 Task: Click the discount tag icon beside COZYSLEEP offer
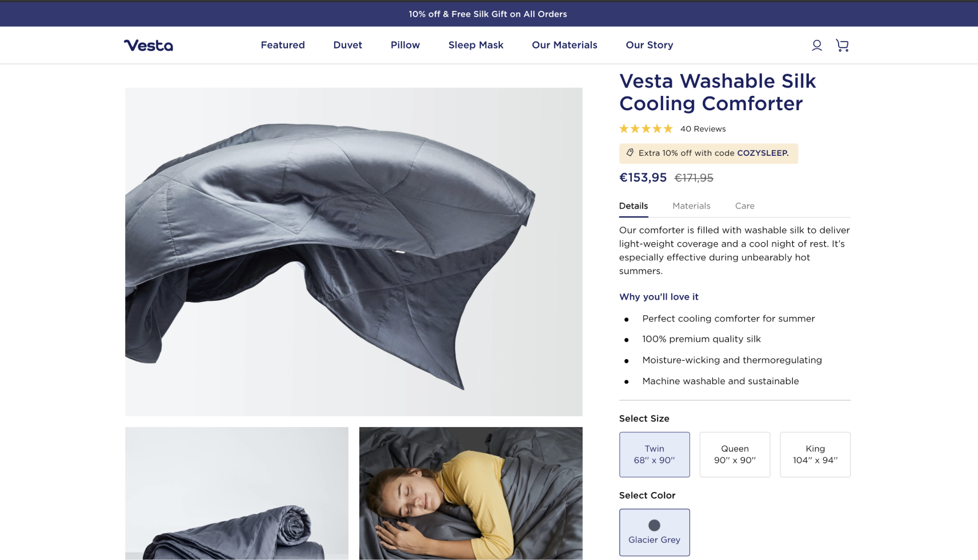630,153
